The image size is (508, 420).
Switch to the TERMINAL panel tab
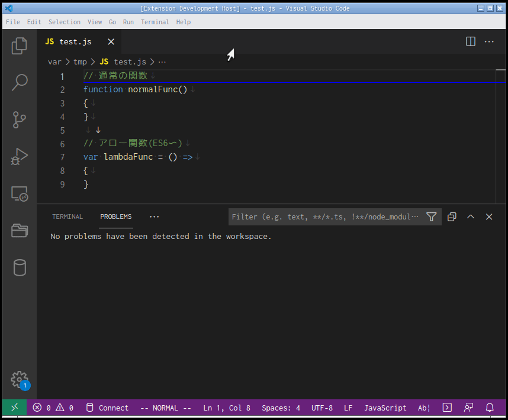coord(67,217)
